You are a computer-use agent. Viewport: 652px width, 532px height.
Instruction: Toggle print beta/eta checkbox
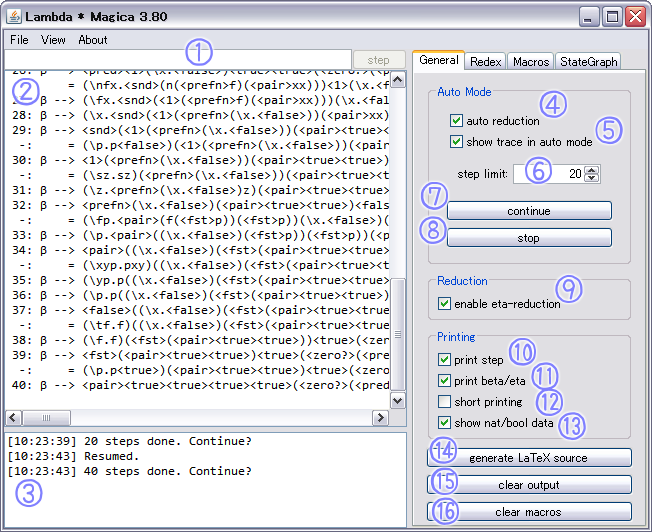(444, 381)
